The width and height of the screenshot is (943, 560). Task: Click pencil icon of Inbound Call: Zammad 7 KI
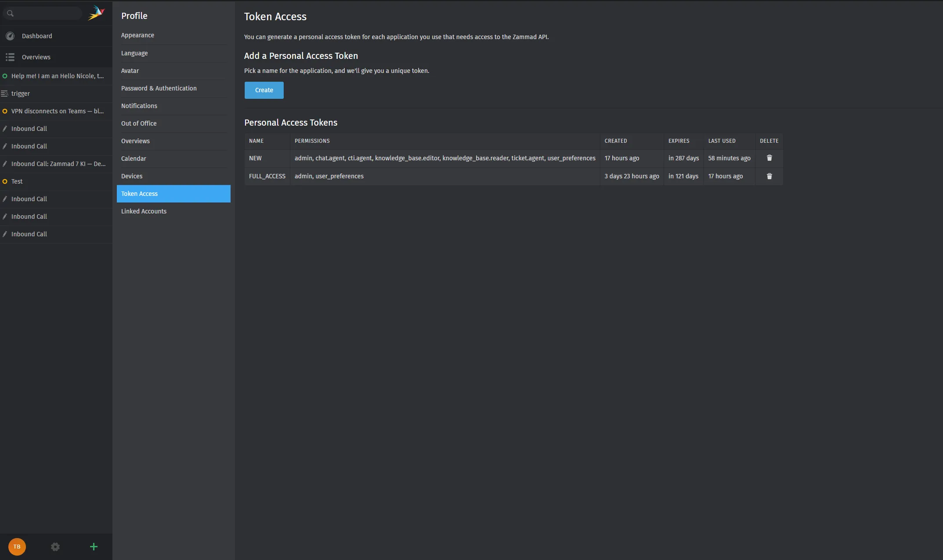[5, 164]
